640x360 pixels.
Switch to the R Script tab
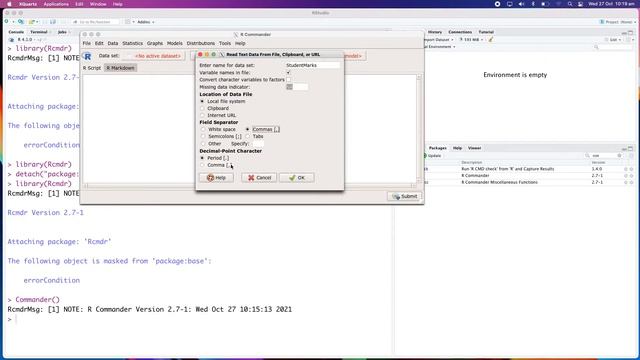tap(92, 68)
